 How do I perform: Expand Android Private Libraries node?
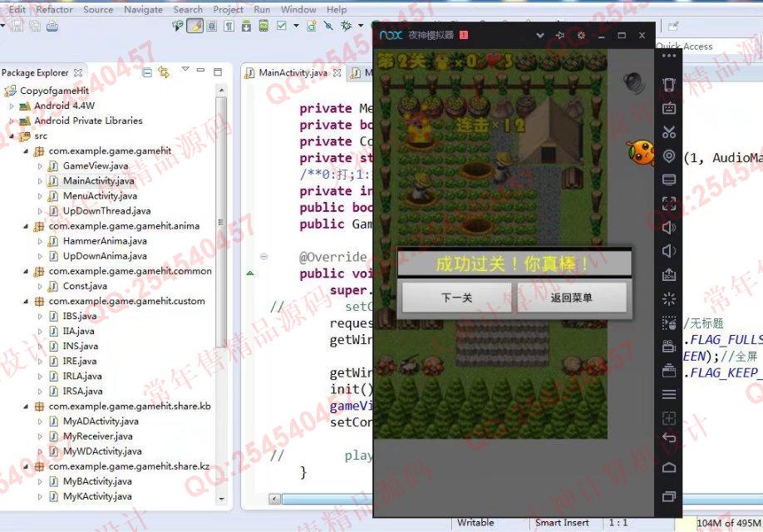click(12, 121)
